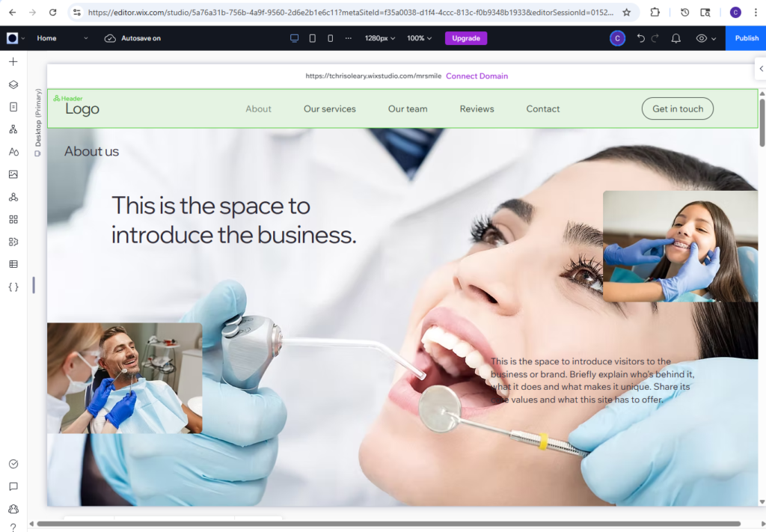Select the About us heading text
766x532 pixels.
[x=91, y=151]
